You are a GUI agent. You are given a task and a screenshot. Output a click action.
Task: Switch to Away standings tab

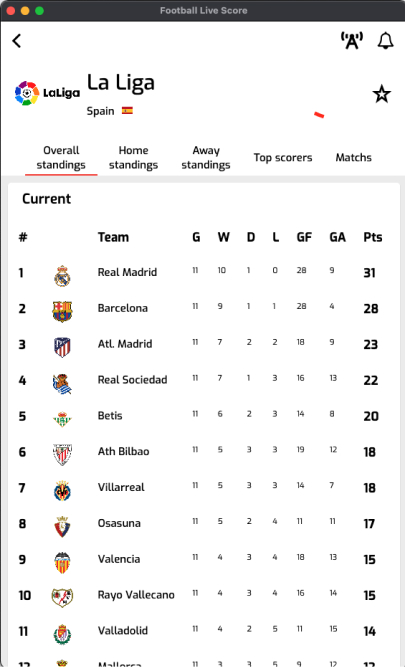point(206,157)
